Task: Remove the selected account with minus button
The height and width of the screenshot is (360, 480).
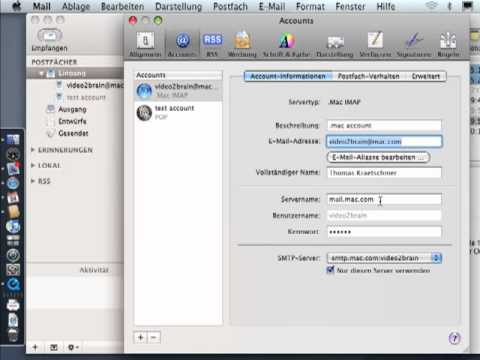Action: click(154, 338)
